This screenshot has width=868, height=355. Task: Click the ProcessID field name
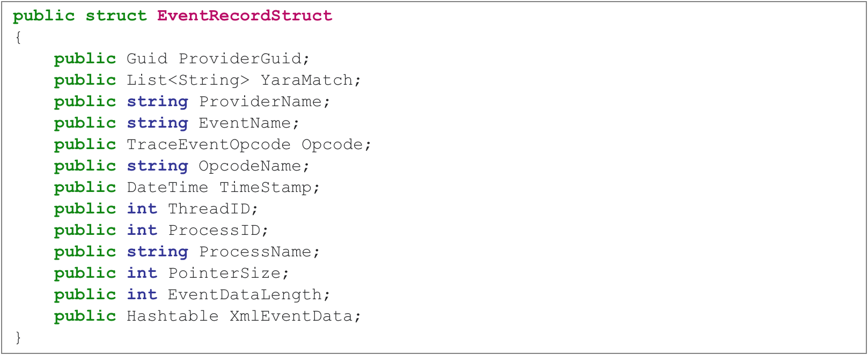pos(214,230)
